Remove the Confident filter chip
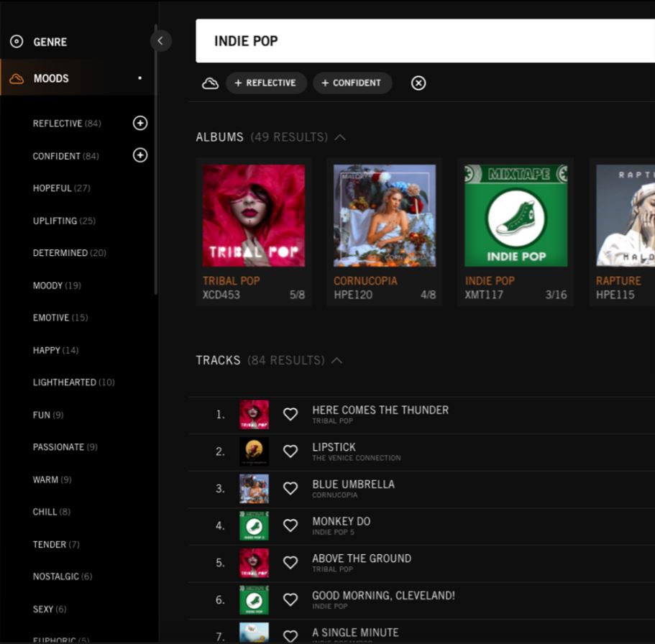Viewport: 655px width, 644px height. [x=352, y=83]
